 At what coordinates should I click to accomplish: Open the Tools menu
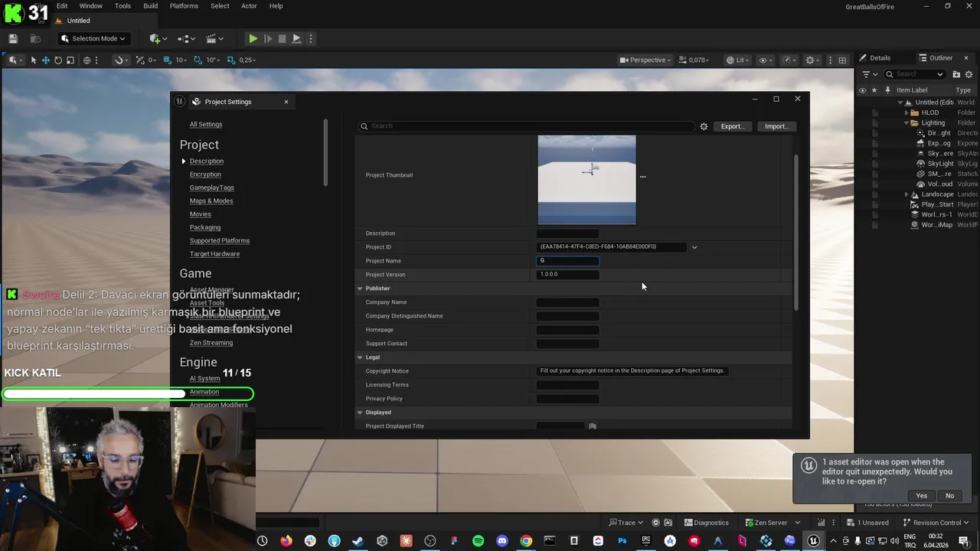coord(122,6)
